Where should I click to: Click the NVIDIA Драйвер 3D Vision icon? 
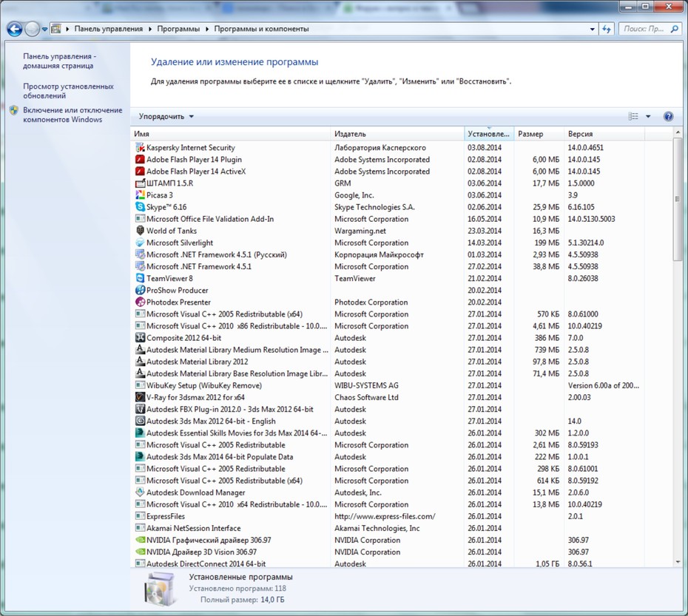pyautogui.click(x=140, y=552)
